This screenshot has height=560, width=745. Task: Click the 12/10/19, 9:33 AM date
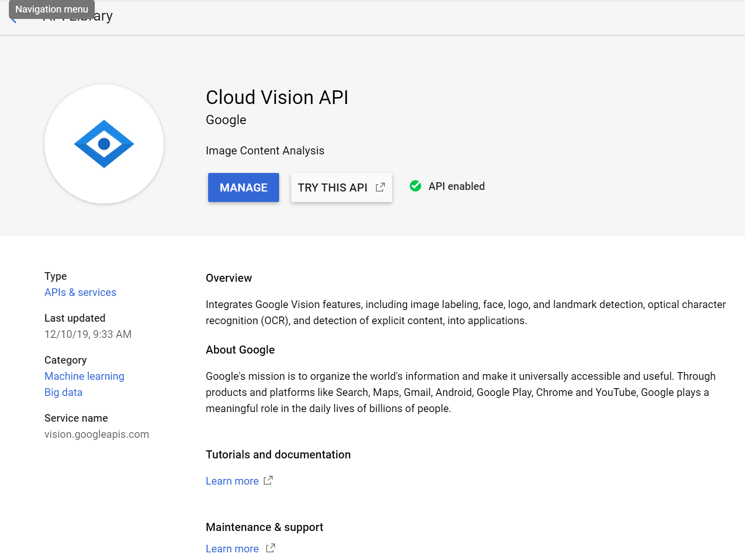88,334
